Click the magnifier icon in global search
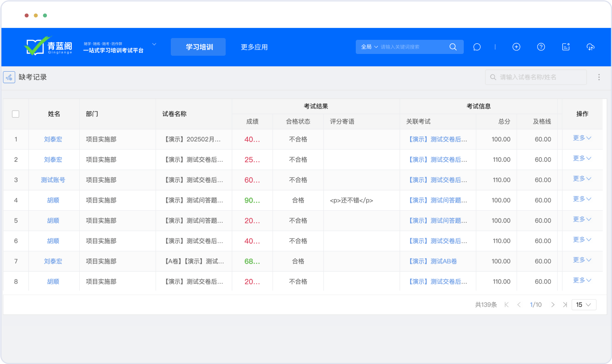The width and height of the screenshot is (612, 364). pos(453,47)
